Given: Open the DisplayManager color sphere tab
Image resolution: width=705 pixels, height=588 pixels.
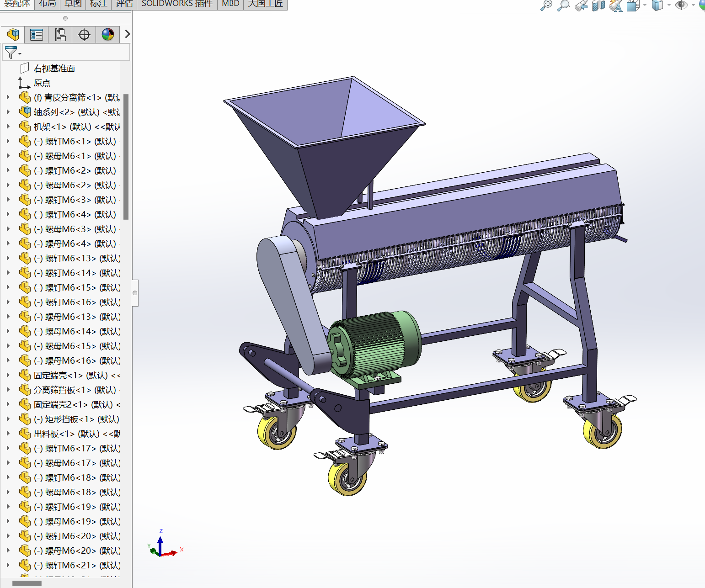Looking at the screenshot, I should point(108,35).
